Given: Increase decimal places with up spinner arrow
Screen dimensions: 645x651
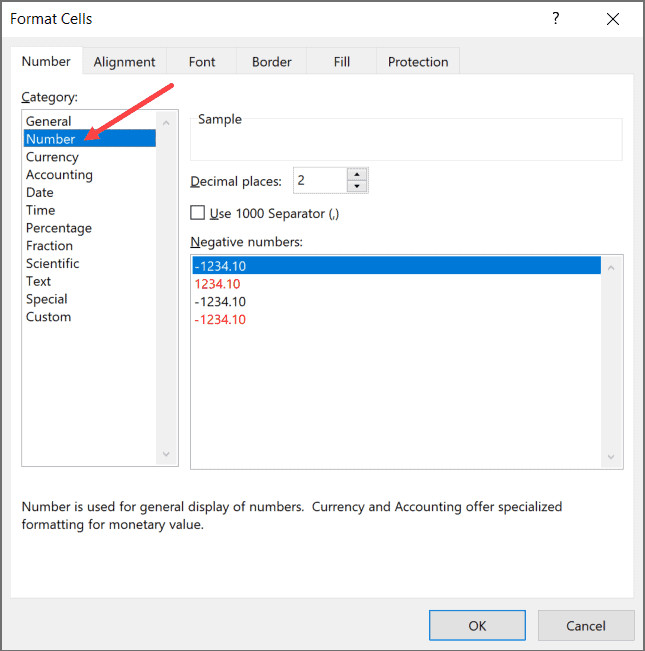Looking at the screenshot, I should point(357,174).
